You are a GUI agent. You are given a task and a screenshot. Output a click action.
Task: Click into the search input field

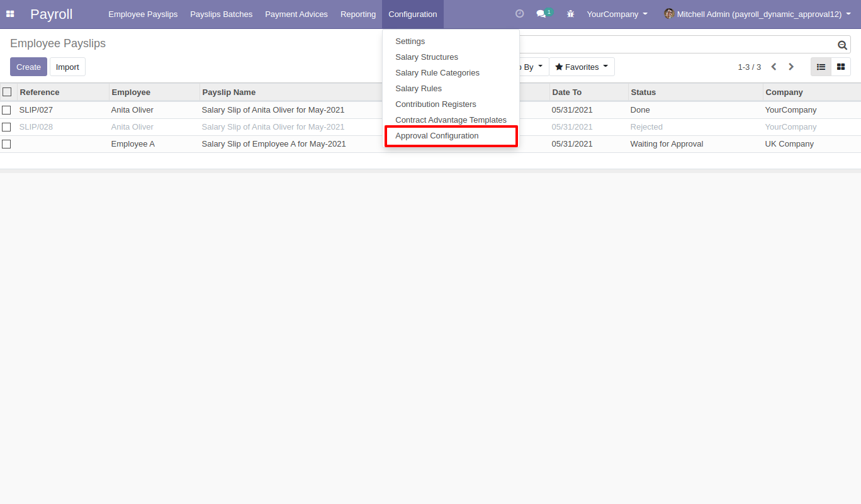(677, 45)
